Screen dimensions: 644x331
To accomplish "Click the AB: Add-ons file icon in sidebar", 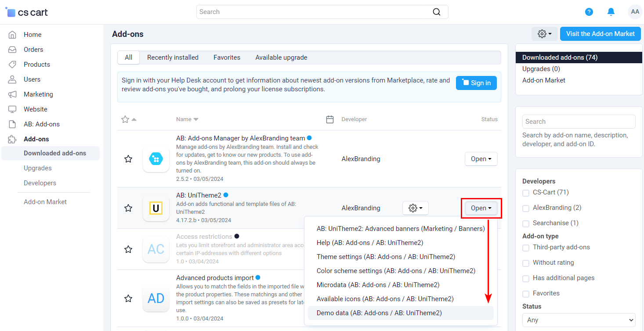I will coord(12,124).
